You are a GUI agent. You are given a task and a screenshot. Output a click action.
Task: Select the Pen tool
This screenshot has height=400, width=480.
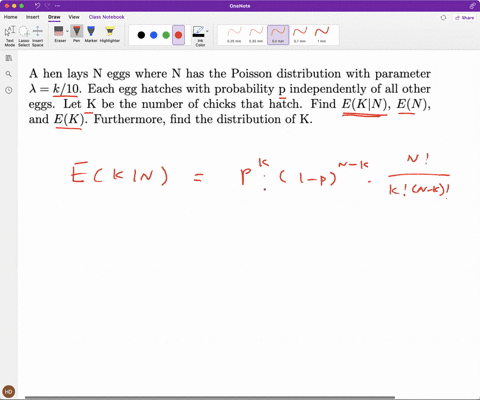(77, 34)
